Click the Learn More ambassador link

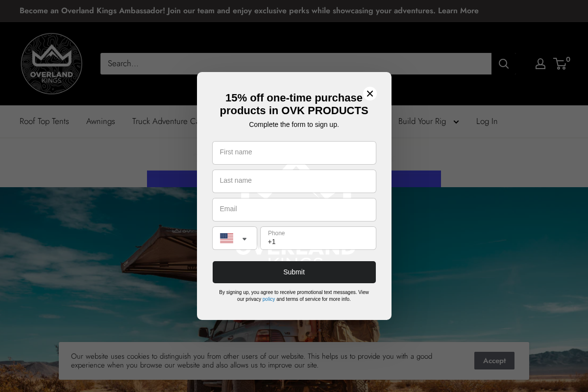(x=458, y=11)
